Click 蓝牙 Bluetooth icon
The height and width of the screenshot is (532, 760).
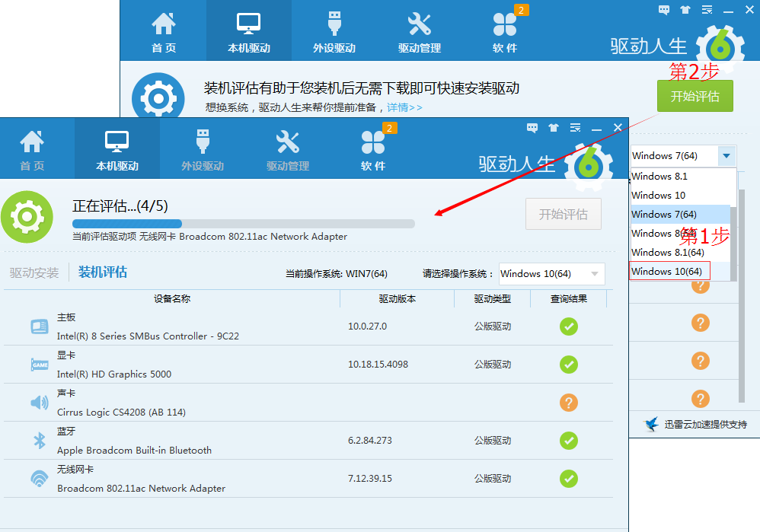[x=40, y=441]
